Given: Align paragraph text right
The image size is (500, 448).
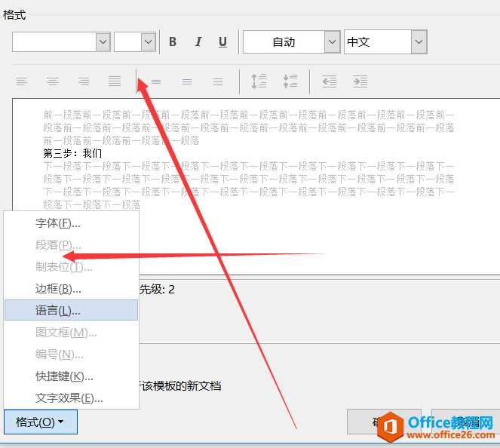Looking at the screenshot, I should pos(84,81).
